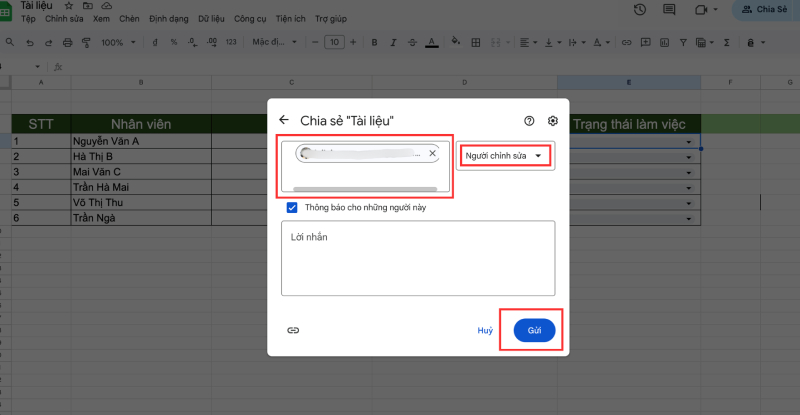
Task: Toggle strikethrough formatting
Action: [x=412, y=42]
